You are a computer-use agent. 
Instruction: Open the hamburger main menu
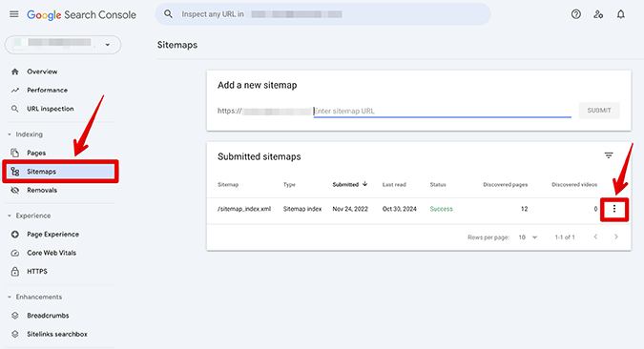[14, 14]
